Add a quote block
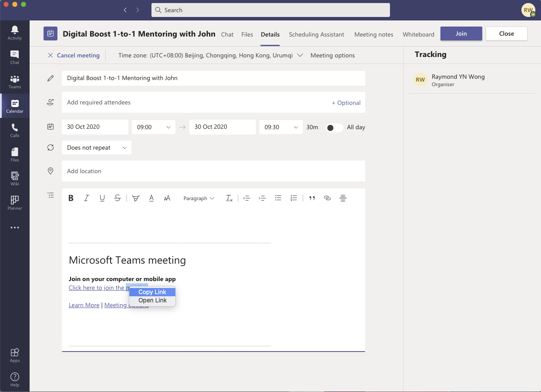Viewport: 541px width, 392px height. point(312,198)
